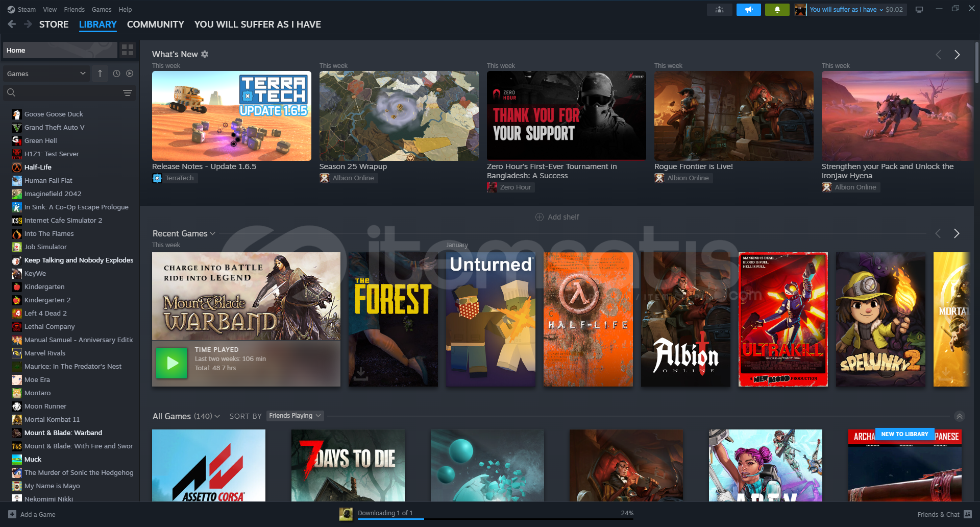Open the Games menu
This screenshot has width=980, height=527.
point(102,9)
